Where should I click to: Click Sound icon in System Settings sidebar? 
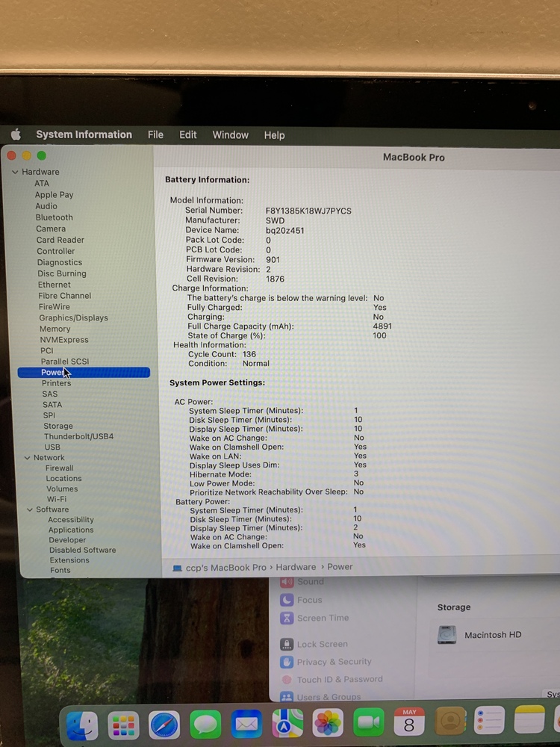coord(287,582)
